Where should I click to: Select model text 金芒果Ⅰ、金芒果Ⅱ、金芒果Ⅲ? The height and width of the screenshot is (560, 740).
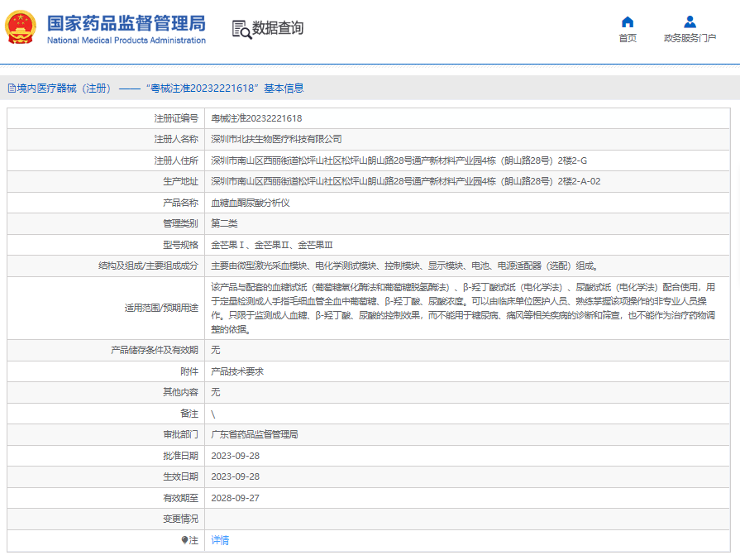point(272,245)
